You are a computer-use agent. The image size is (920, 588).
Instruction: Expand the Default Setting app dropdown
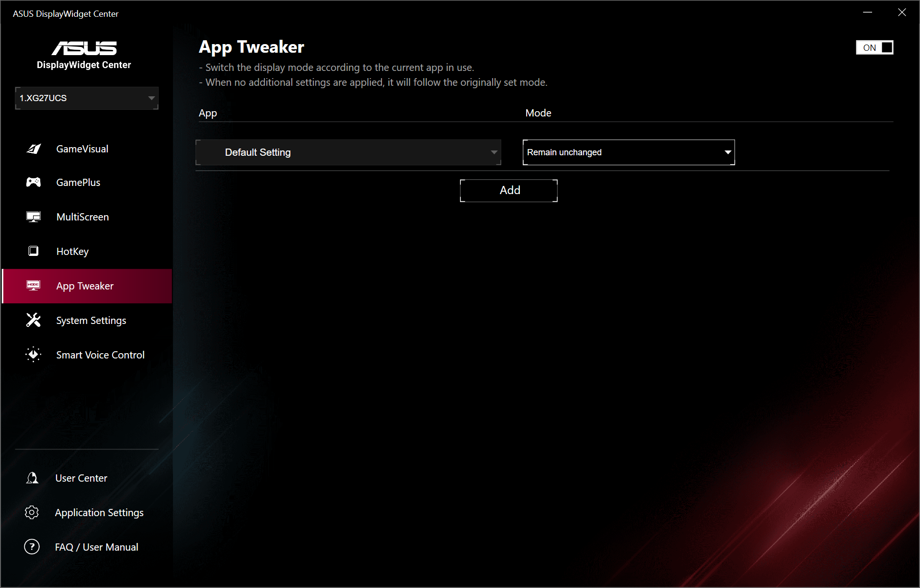pyautogui.click(x=348, y=152)
